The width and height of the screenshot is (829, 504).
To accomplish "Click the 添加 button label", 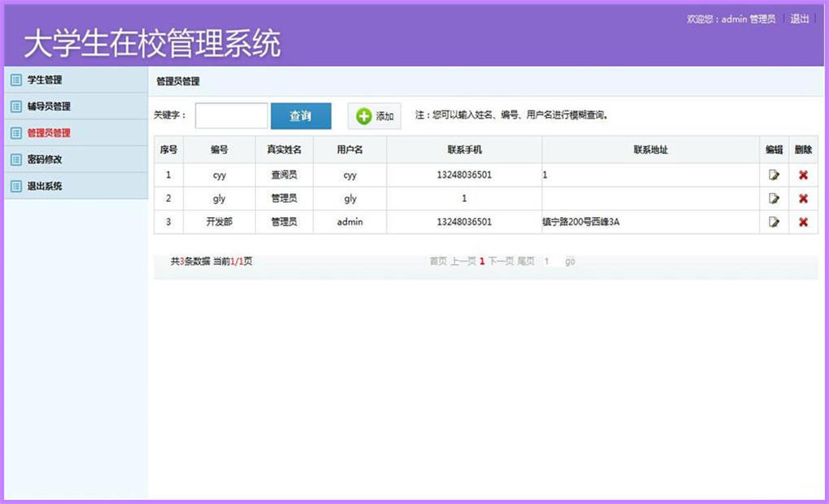I will click(384, 116).
